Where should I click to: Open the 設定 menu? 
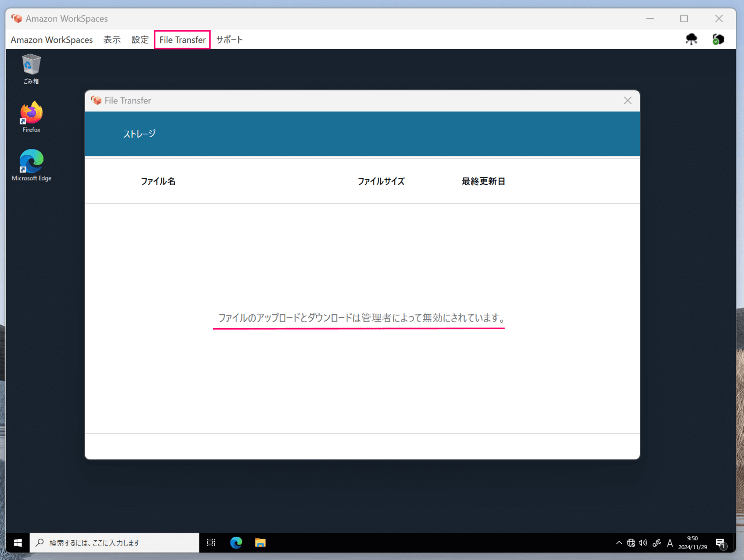coord(140,40)
